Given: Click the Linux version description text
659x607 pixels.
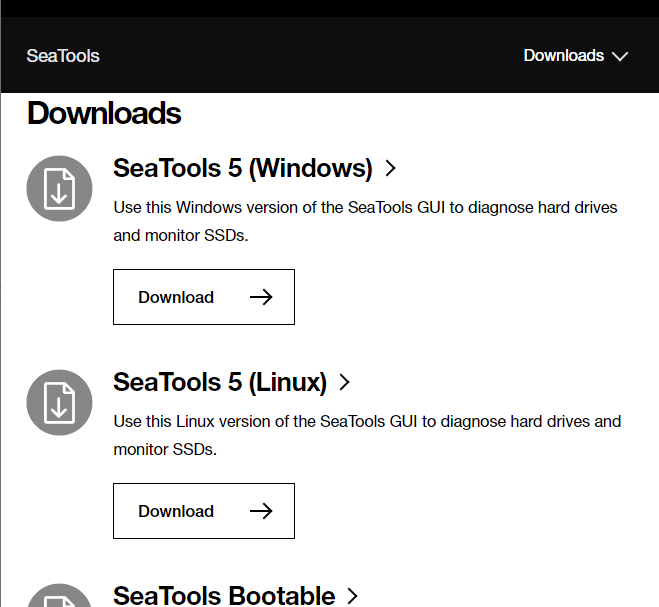Looking at the screenshot, I should (367, 435).
